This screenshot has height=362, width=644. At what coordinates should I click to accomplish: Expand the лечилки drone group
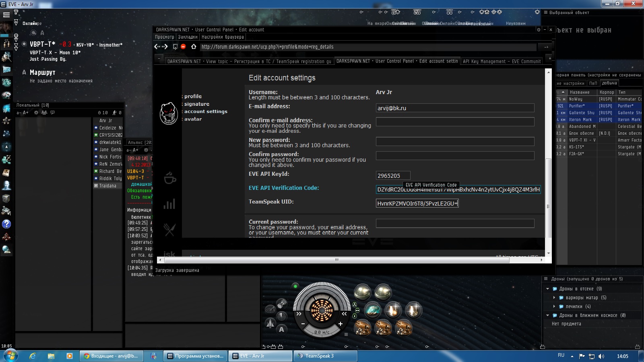click(554, 306)
